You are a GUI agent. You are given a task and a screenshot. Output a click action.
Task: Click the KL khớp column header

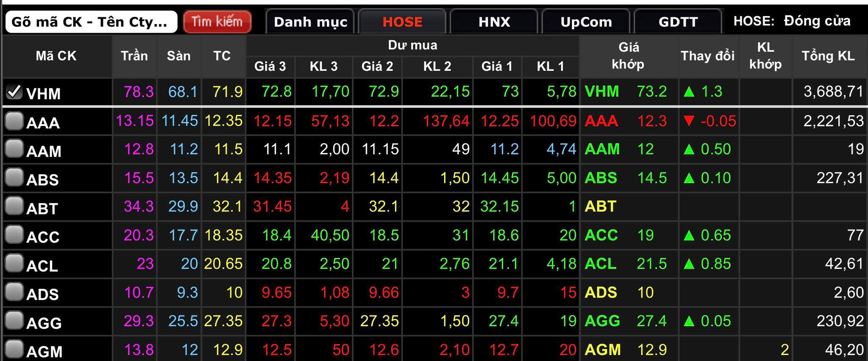pyautogui.click(x=765, y=56)
